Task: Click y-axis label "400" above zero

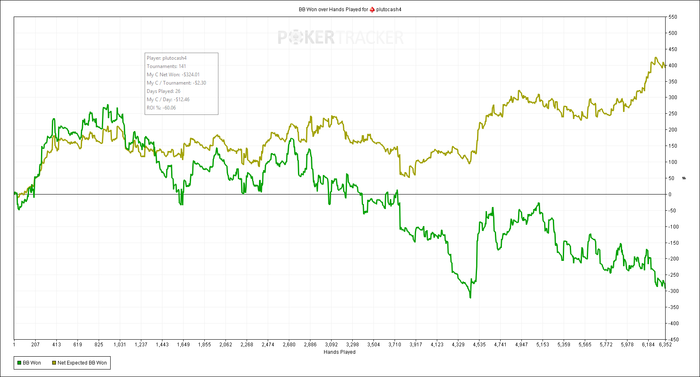Action: 673,65
